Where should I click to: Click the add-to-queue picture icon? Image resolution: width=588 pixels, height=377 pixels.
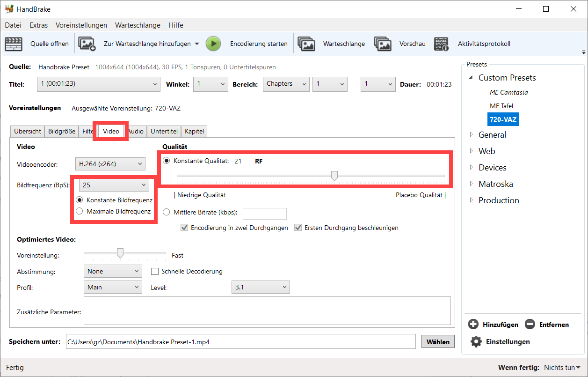(x=87, y=44)
